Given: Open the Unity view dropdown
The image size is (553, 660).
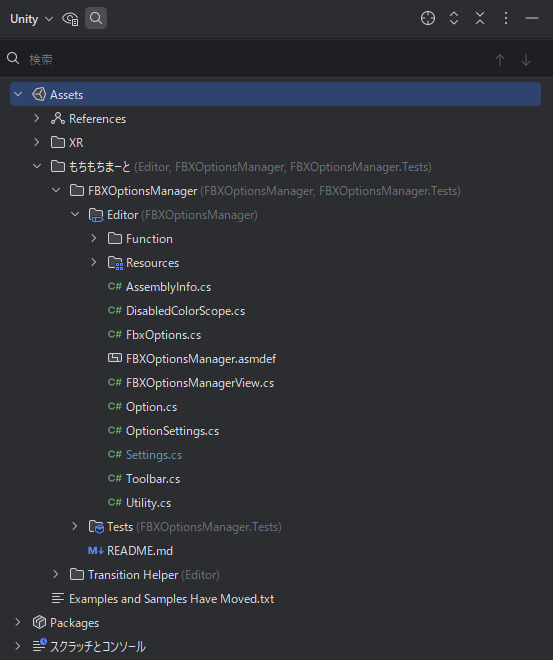Looking at the screenshot, I should (x=32, y=19).
